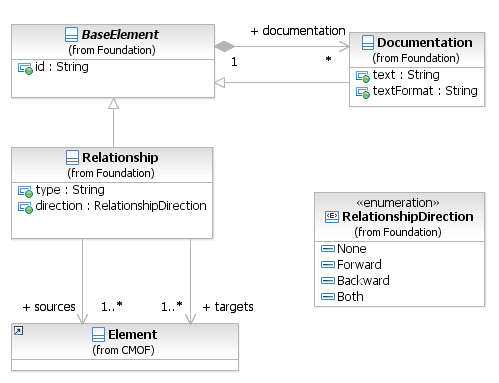
Task: Click the direction attribute property icon
Action: tap(25, 207)
